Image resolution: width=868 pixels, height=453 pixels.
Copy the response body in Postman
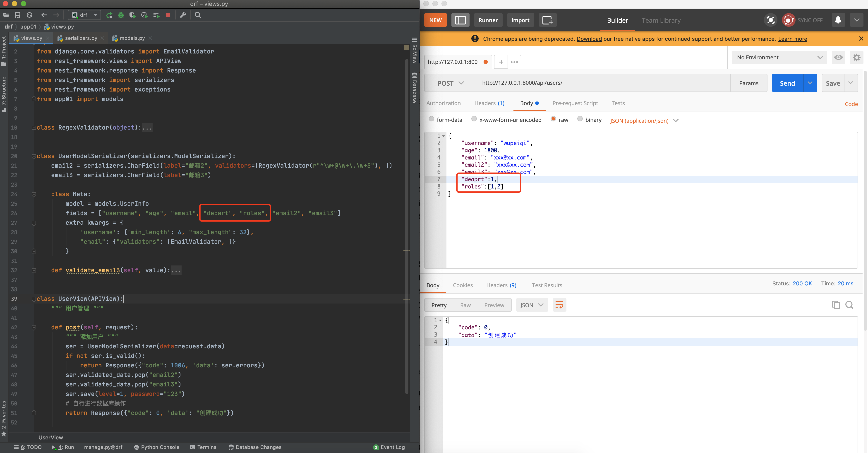click(x=836, y=305)
